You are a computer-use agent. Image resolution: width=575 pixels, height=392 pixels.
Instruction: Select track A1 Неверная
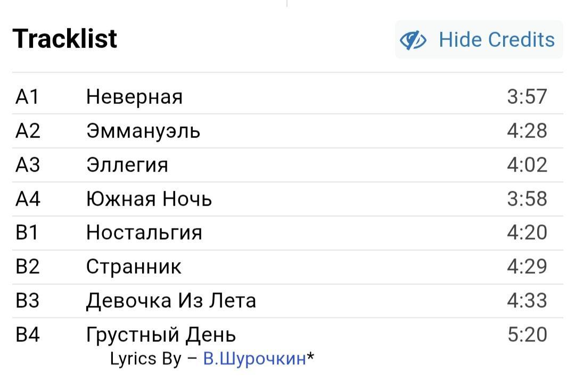click(x=287, y=97)
